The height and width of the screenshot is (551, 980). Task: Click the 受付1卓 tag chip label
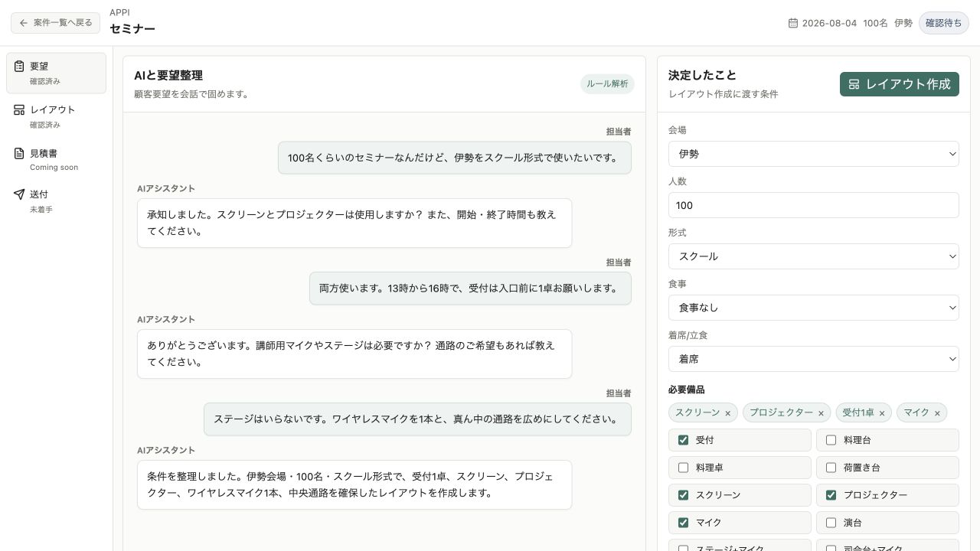tap(858, 412)
